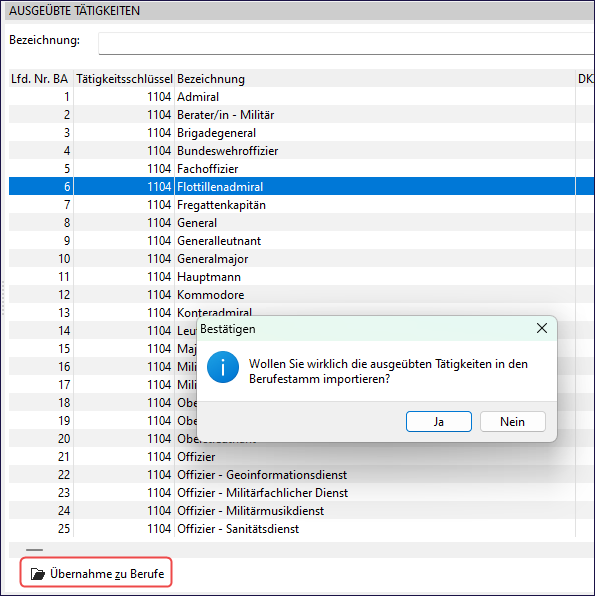Click the blue info icon in dialog
Image resolution: width=595 pixels, height=596 pixels.
click(223, 367)
